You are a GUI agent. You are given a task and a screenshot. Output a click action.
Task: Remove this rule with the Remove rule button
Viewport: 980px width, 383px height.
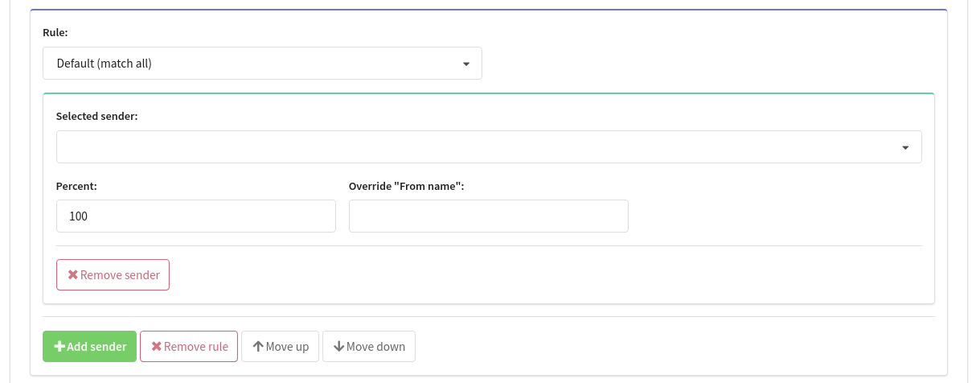click(189, 347)
